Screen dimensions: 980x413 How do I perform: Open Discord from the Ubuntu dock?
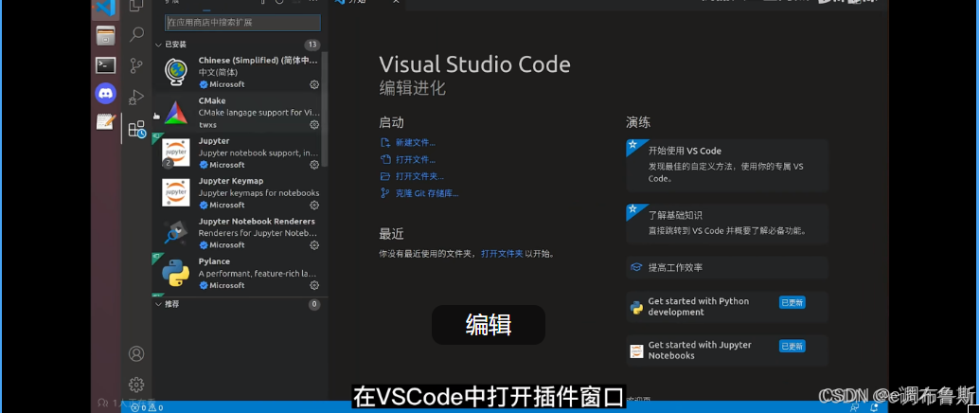106,93
